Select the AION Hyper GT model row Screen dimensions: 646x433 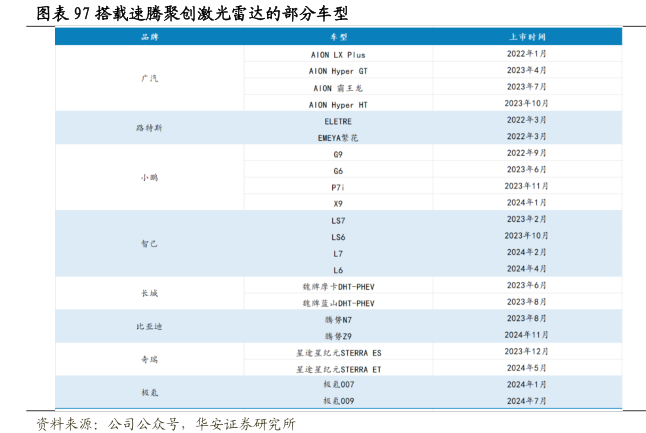[337, 71]
